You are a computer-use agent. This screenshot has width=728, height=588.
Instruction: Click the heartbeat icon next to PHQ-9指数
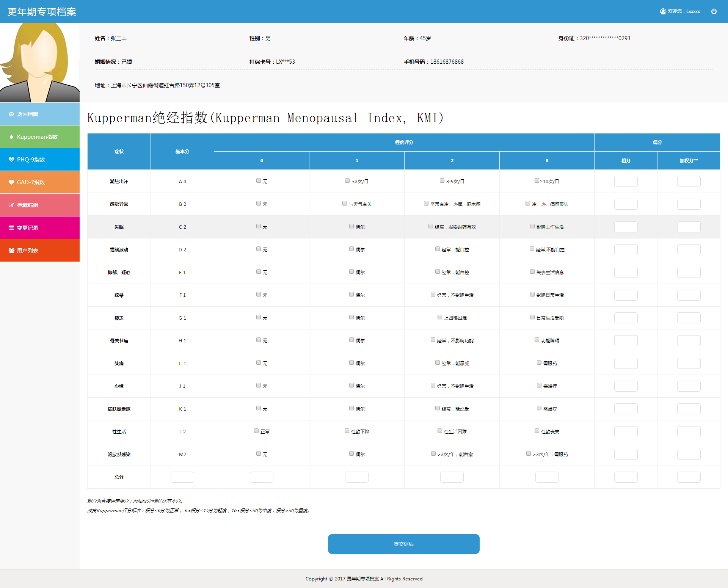[x=11, y=160]
